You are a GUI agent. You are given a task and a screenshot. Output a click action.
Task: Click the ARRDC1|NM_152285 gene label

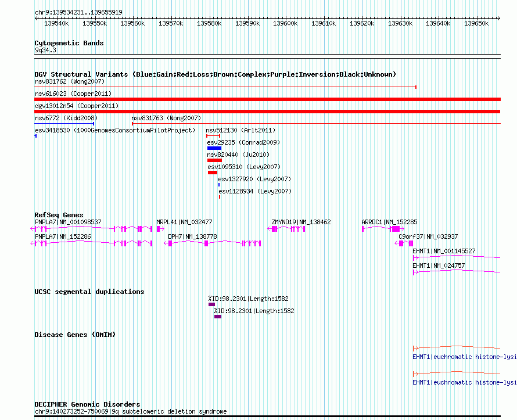pos(389,222)
